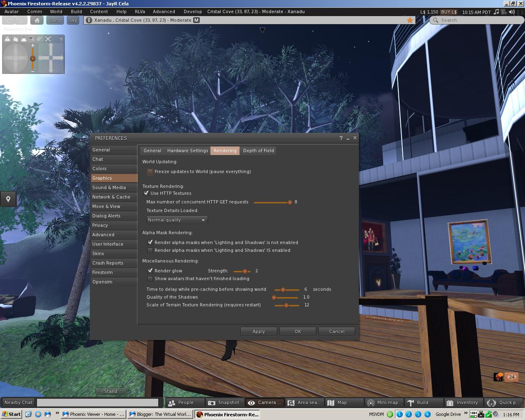Click the Windows Start button
The width and height of the screenshot is (525, 420).
coord(11,414)
